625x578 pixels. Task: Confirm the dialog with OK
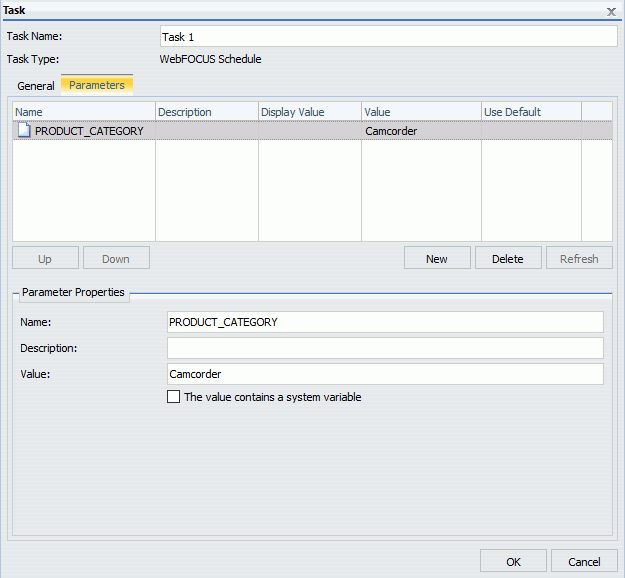tap(513, 561)
